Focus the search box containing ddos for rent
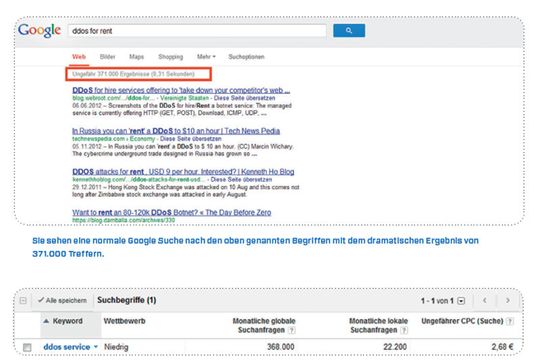540x362 pixels. tap(197, 31)
